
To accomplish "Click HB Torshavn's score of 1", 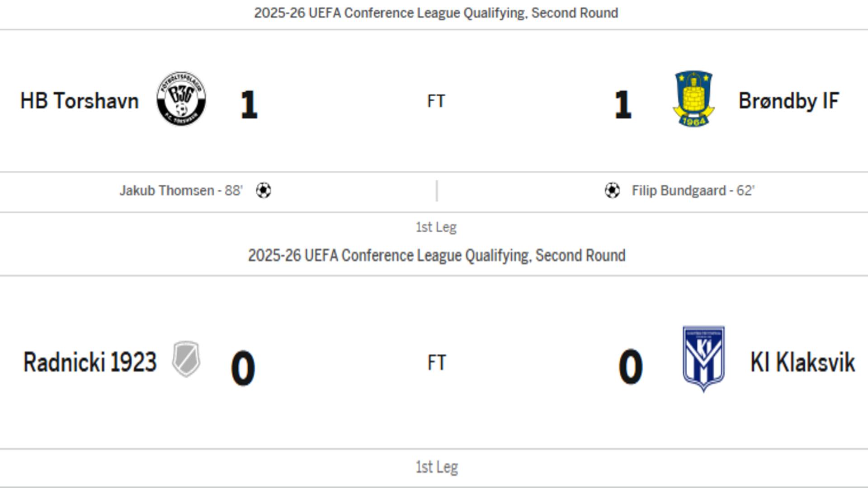I will click(249, 105).
